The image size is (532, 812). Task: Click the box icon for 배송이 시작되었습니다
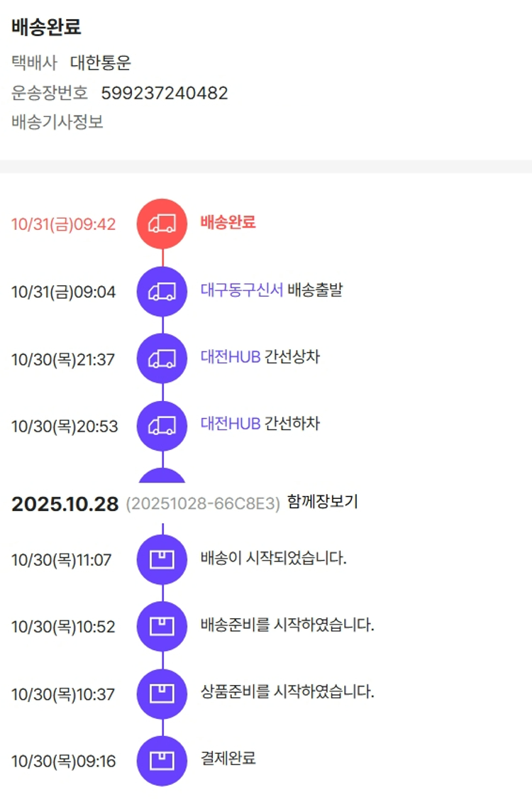click(x=162, y=559)
